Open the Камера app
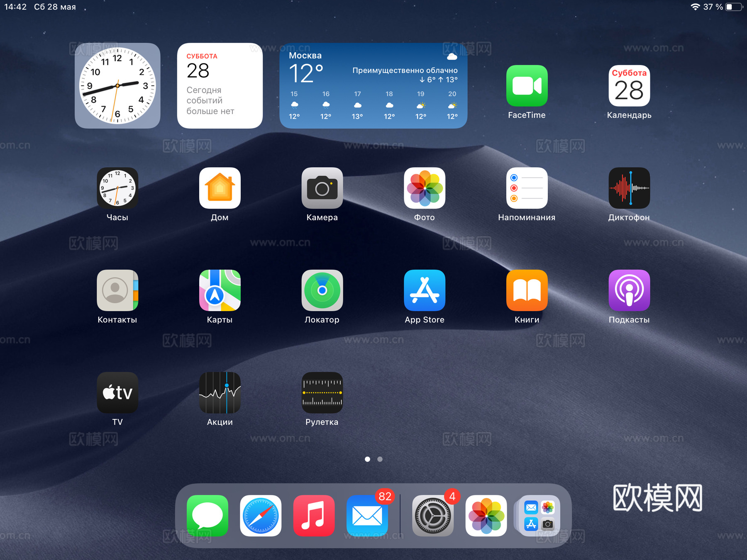Screen dimensions: 747x560 click(x=322, y=188)
